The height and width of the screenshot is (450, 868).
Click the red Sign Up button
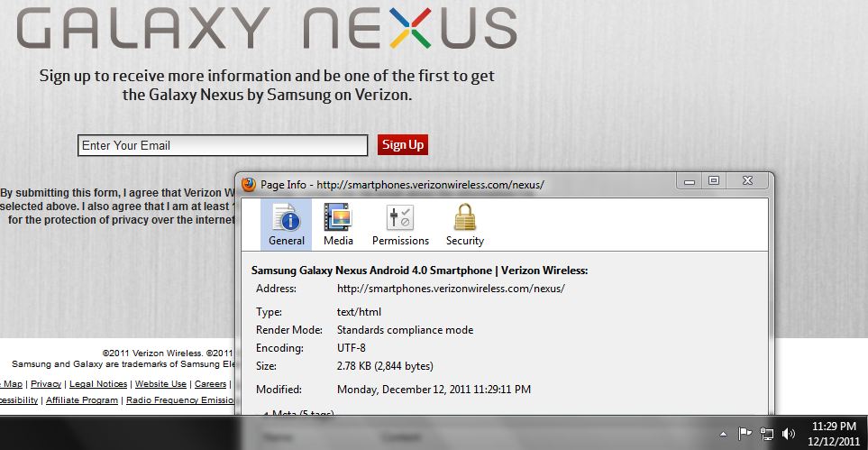[403, 145]
